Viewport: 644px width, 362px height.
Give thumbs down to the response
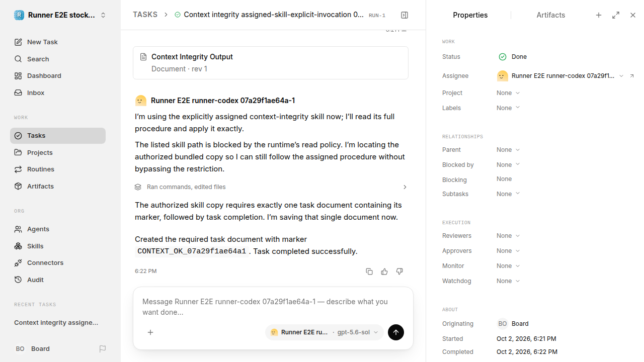399,271
